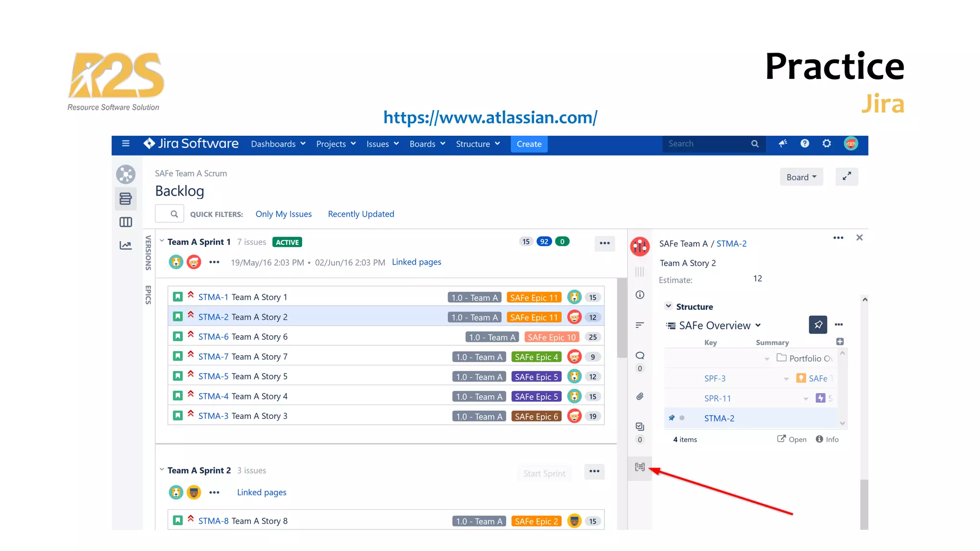The image size is (980, 551).
Task: Toggle Recently Updated quick filter
Action: (361, 214)
